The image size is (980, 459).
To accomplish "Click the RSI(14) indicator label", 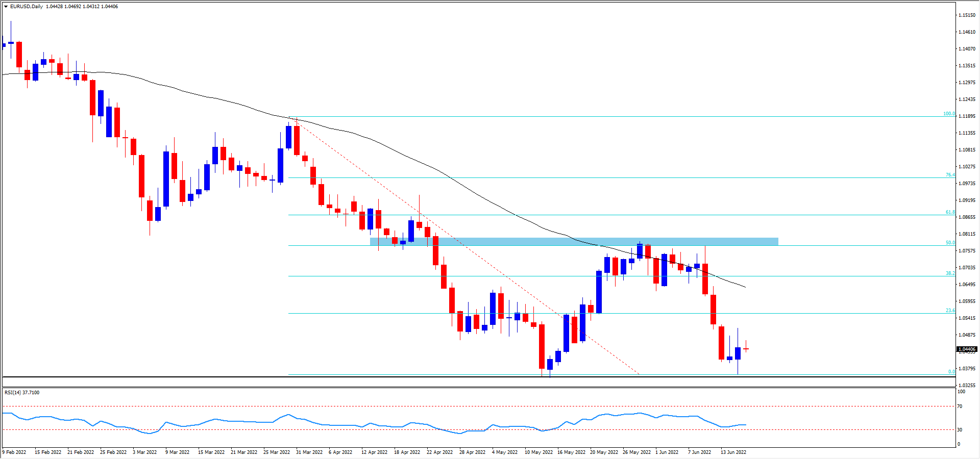I will coord(21,393).
